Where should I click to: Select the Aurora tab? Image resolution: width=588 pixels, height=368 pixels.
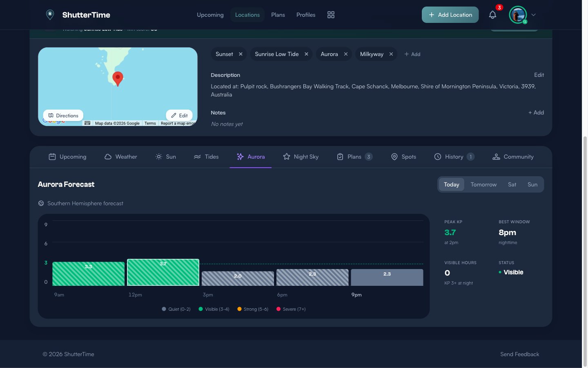point(251,157)
